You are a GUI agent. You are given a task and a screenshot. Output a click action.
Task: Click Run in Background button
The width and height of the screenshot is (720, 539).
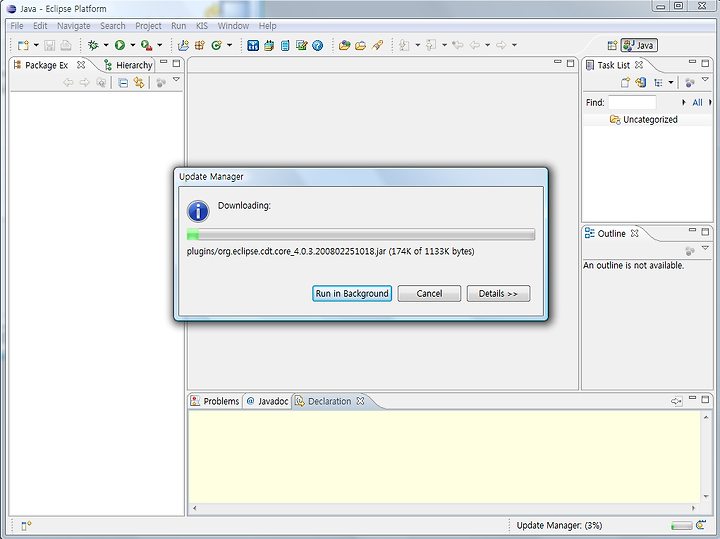tap(352, 293)
